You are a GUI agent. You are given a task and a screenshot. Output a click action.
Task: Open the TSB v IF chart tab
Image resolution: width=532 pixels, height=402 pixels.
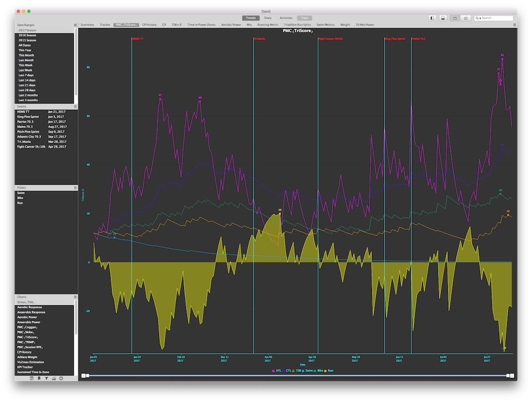[x=177, y=25]
